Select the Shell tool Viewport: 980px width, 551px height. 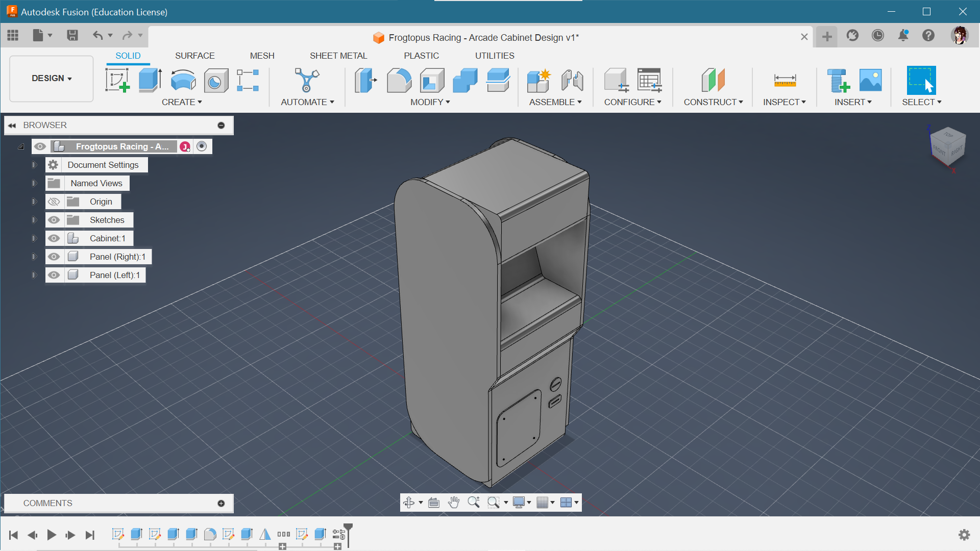click(432, 81)
